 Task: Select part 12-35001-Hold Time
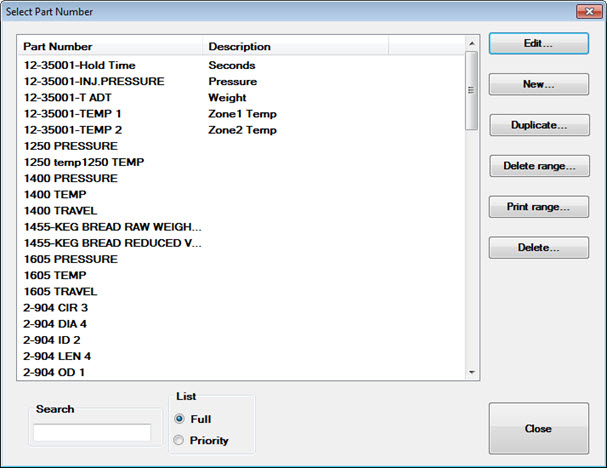pos(80,65)
